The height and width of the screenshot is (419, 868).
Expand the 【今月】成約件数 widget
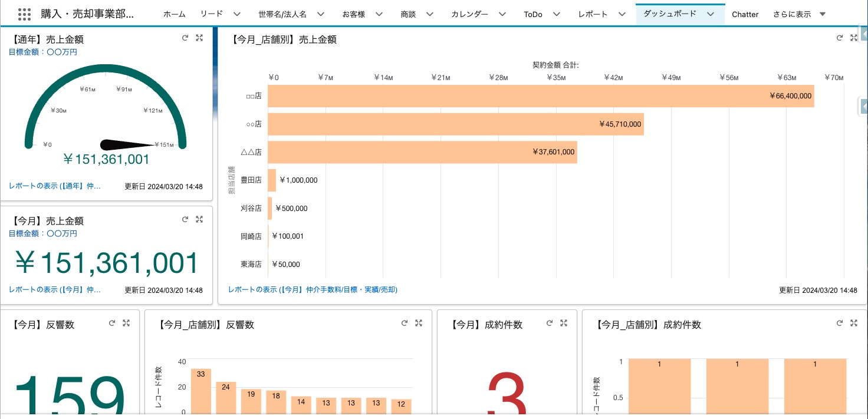(x=564, y=323)
